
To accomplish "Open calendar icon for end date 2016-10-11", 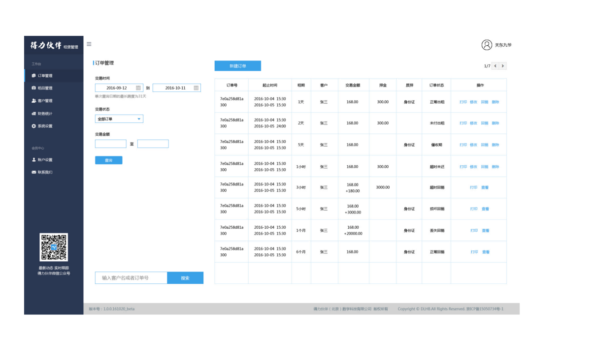I will (196, 88).
